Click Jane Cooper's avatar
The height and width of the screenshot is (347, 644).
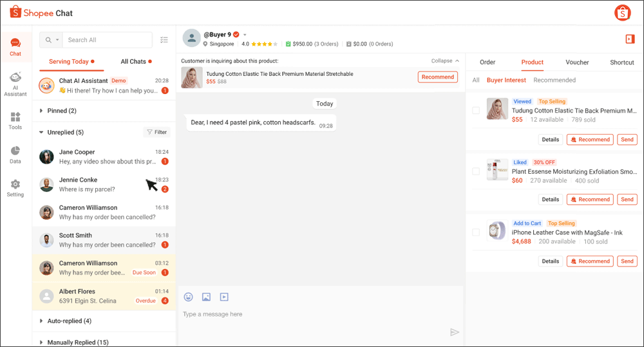click(x=46, y=156)
